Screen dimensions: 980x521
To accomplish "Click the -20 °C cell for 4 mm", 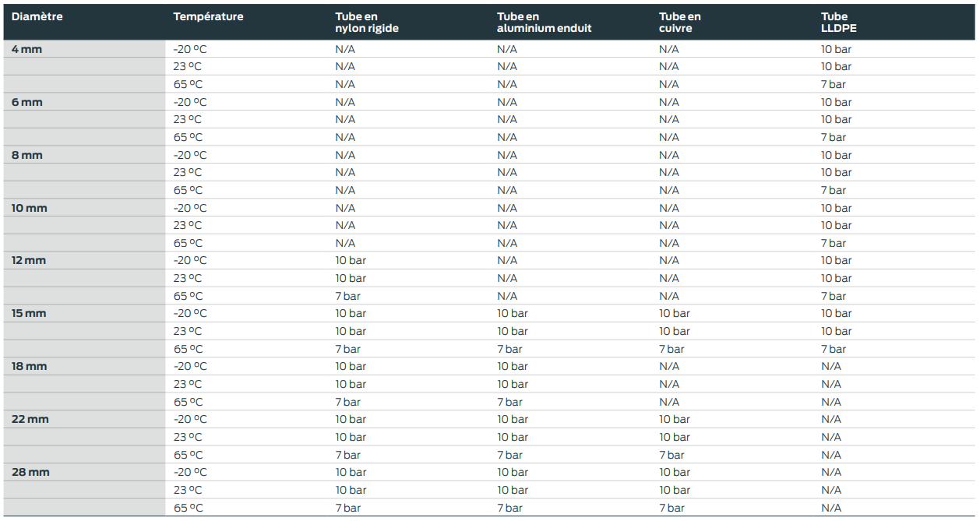I will pyautogui.click(x=190, y=49).
